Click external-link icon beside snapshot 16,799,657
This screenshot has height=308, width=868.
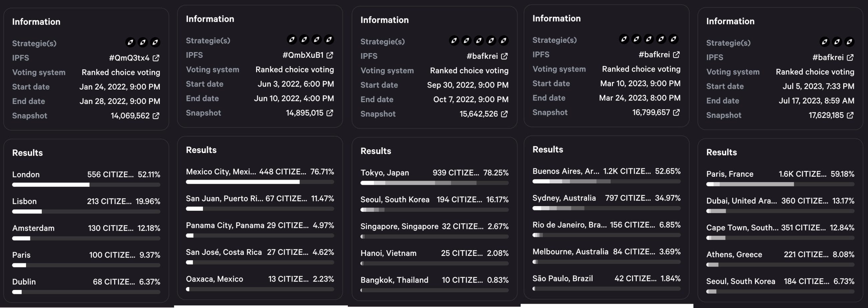coord(676,112)
